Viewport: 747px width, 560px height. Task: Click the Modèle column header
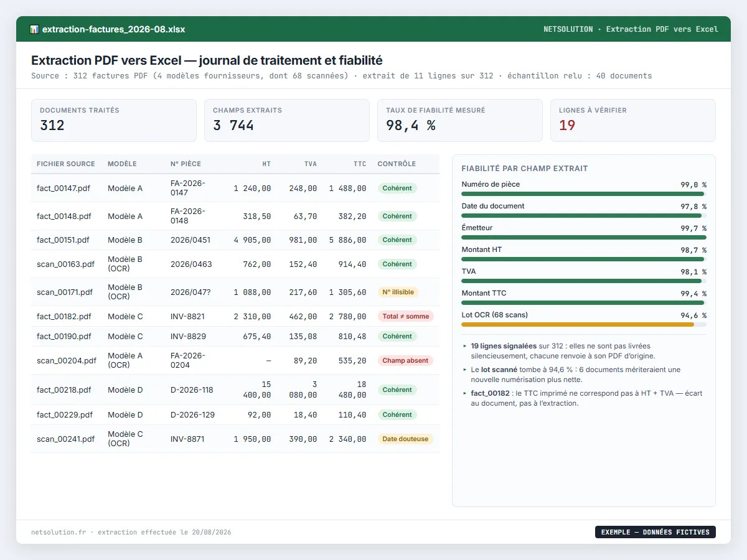click(122, 164)
